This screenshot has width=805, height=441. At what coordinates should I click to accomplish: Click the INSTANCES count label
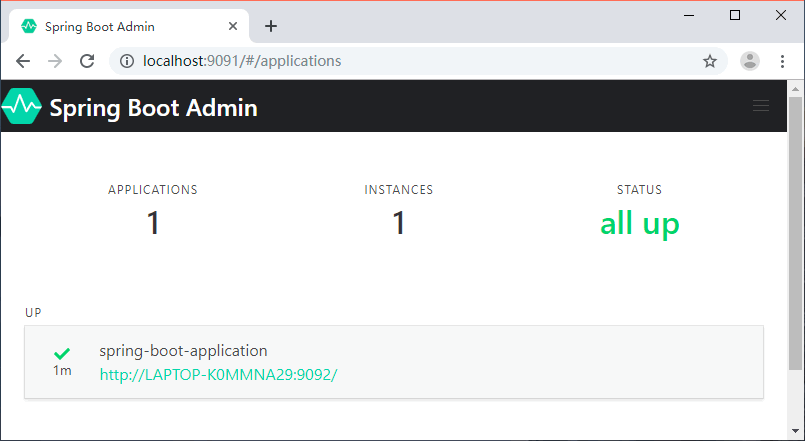click(x=399, y=190)
